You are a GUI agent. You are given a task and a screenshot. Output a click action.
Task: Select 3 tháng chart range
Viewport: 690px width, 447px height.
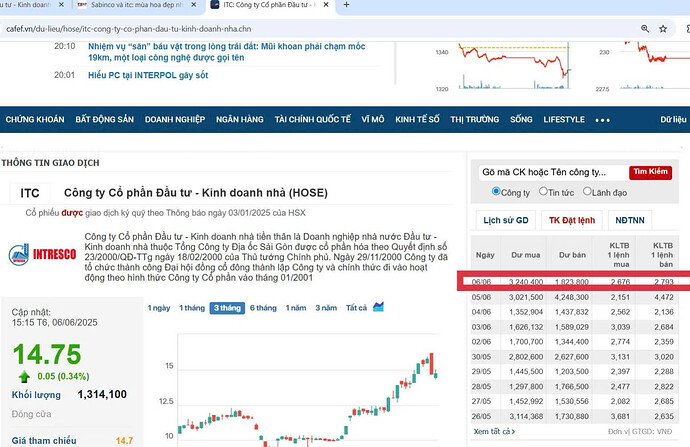tap(227, 308)
